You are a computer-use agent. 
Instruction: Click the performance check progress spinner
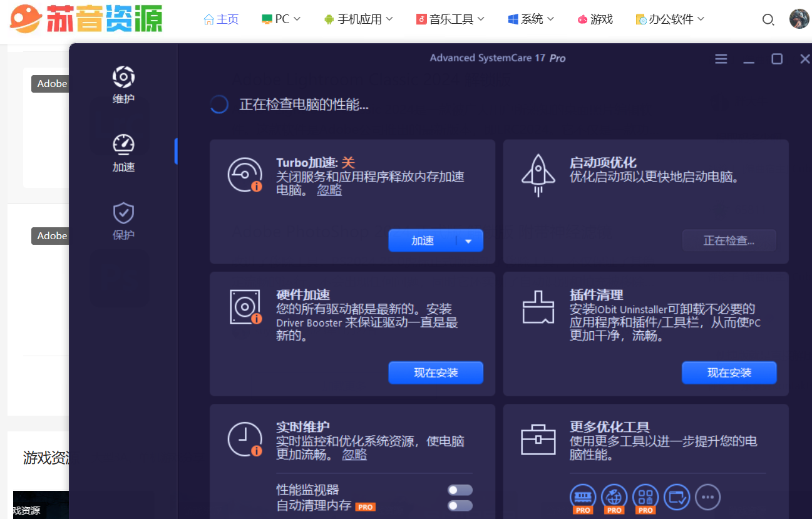(218, 105)
